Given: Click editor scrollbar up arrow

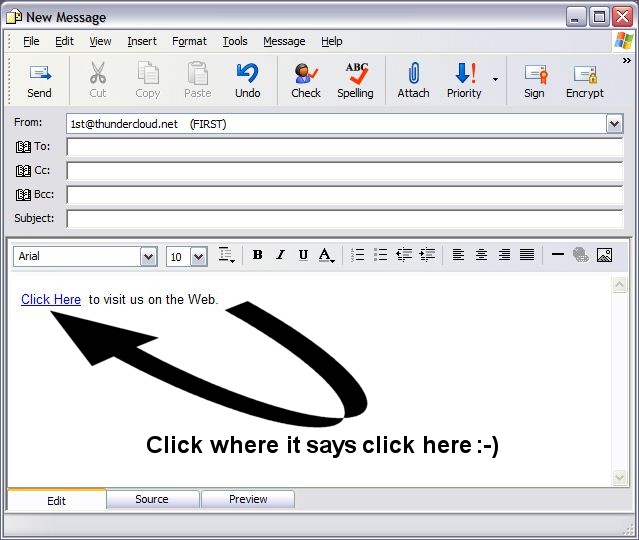Looking at the screenshot, I should pyautogui.click(x=619, y=284).
